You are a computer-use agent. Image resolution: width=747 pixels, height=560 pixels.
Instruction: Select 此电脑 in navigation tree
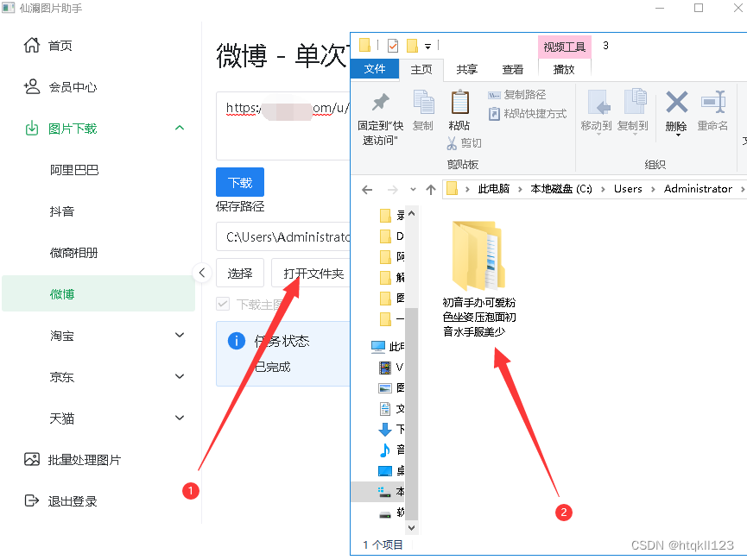[x=387, y=346]
